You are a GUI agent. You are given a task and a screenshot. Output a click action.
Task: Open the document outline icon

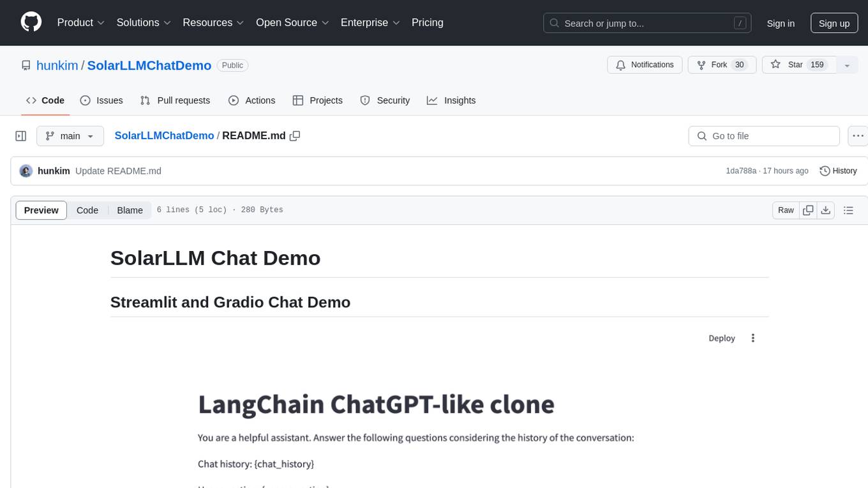[x=848, y=210]
